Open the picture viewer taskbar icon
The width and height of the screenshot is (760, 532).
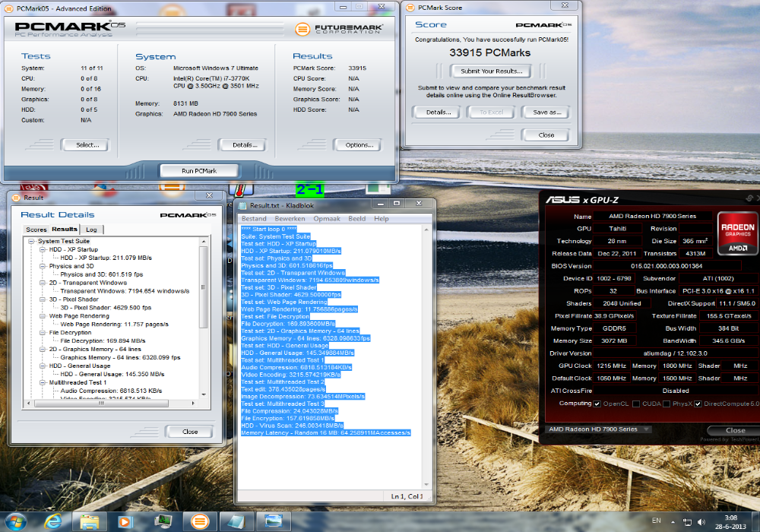[x=274, y=521]
